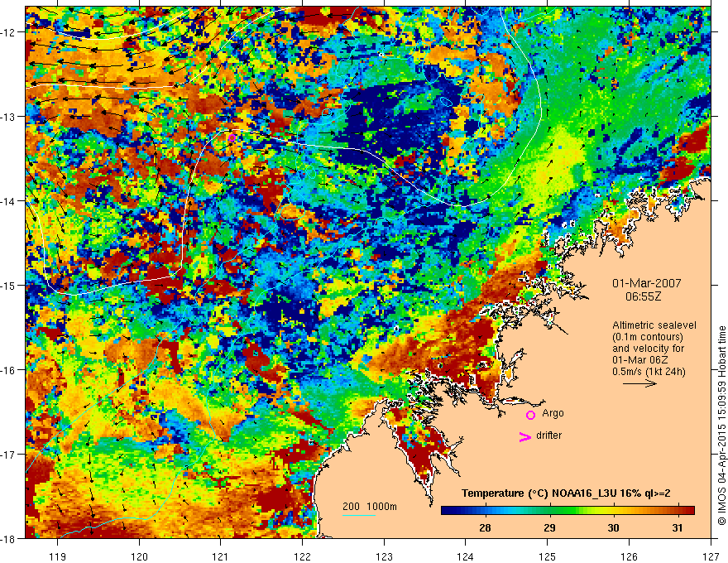Click the '200 1000m' depth label

point(370,507)
